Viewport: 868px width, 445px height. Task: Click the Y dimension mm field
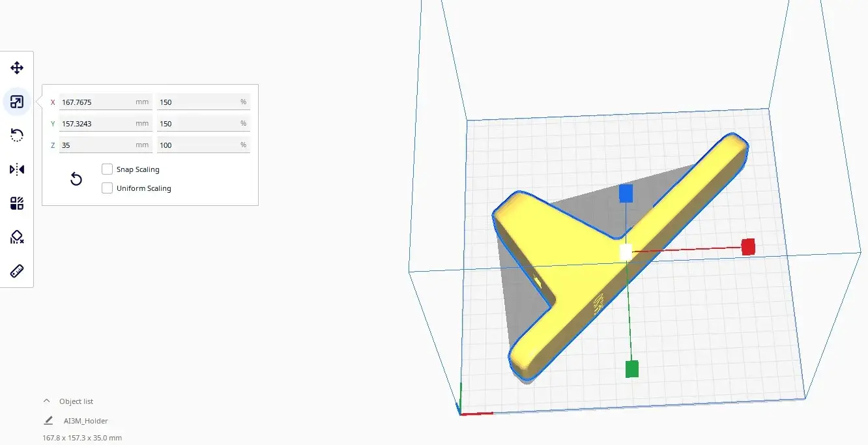(98, 124)
